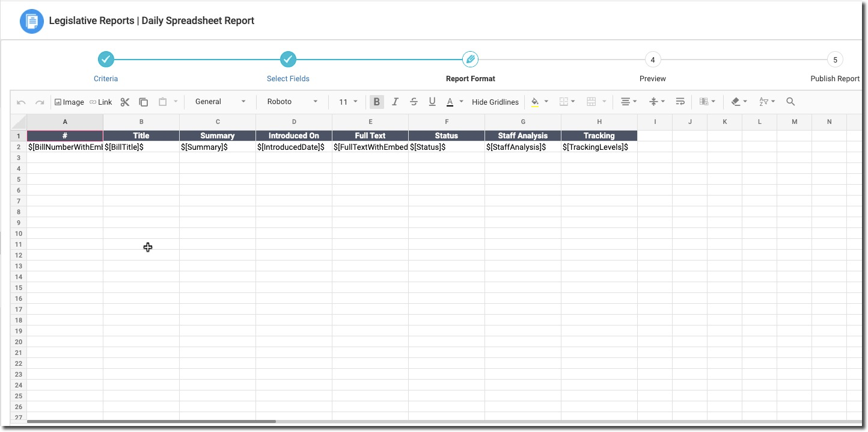Viewport: 868px width, 432px height.
Task: Click the Select Fields checkmark step circle
Action: click(x=288, y=60)
